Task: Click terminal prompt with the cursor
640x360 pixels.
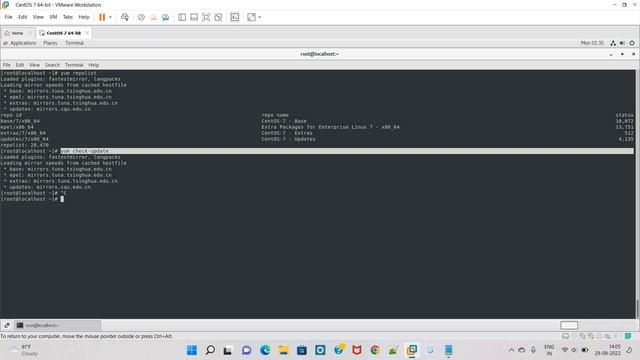Action: pos(33,199)
